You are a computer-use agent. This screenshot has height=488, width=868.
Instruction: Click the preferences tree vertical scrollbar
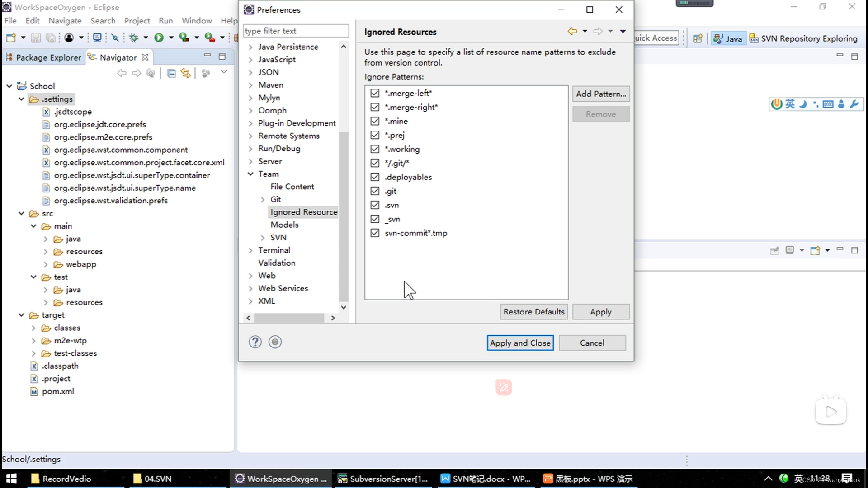(x=344, y=217)
